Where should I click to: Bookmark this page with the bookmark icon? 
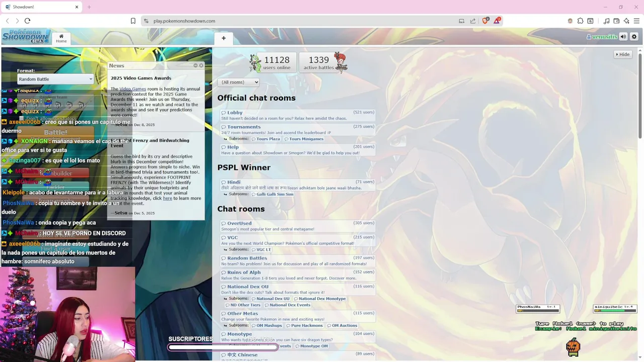[133, 21]
